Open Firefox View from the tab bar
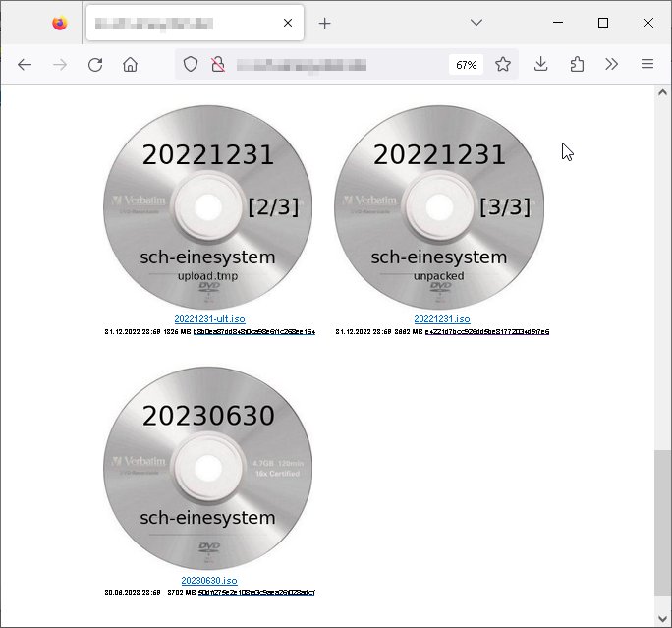 coord(60,23)
